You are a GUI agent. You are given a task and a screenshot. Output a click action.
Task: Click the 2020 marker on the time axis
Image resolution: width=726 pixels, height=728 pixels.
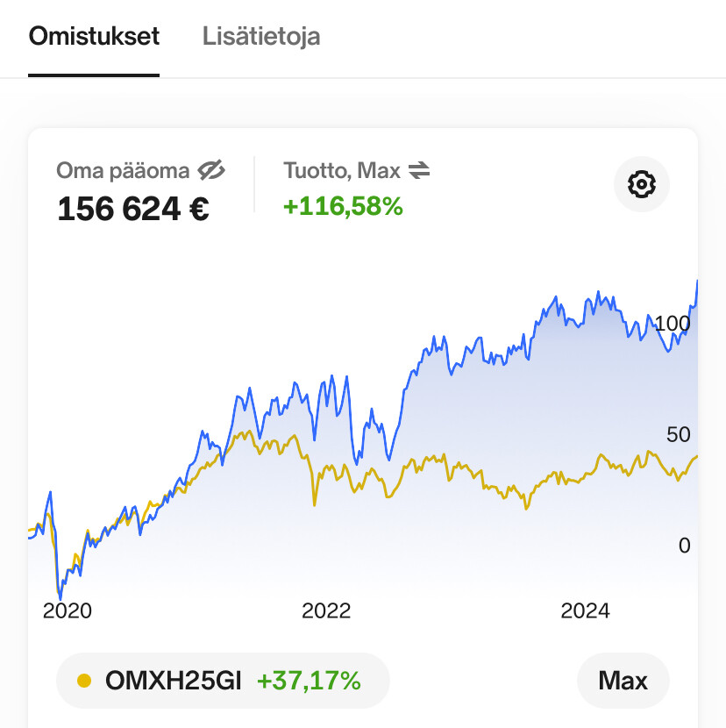click(67, 610)
